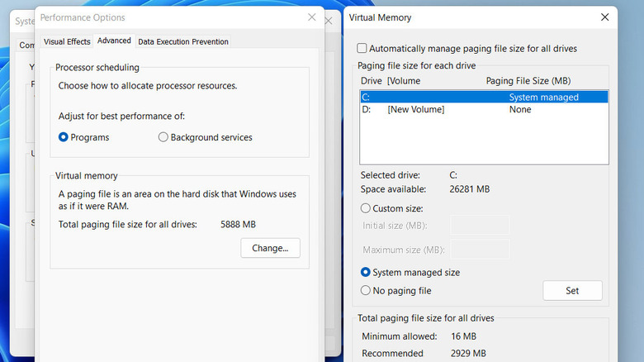The image size is (644, 362).
Task: Pick the No paging file option
Action: (366, 291)
